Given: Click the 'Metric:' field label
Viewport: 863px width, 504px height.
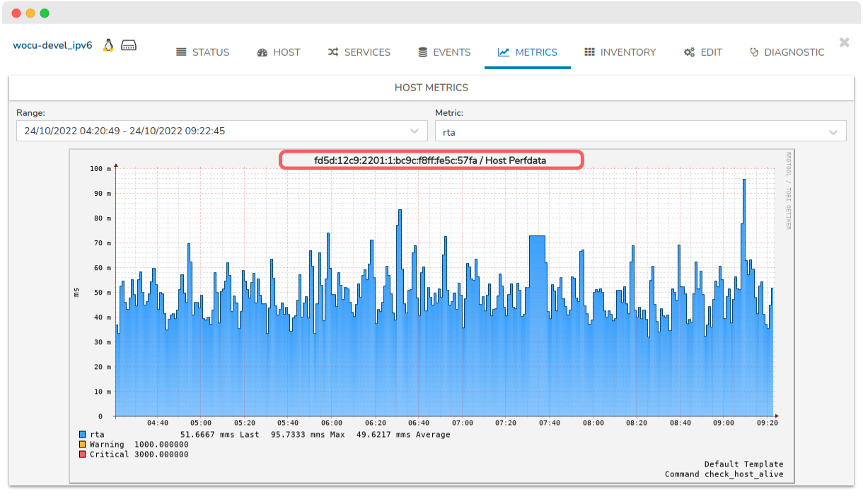Looking at the screenshot, I should pyautogui.click(x=449, y=112).
